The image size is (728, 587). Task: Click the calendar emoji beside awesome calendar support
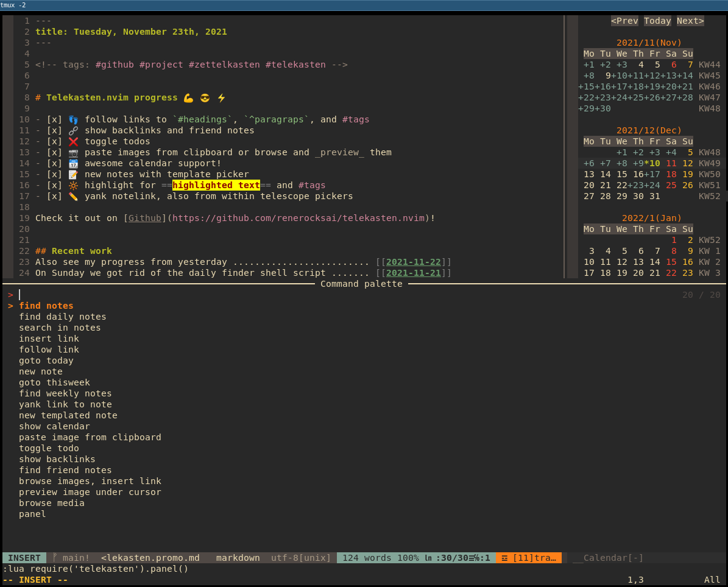tap(74, 163)
